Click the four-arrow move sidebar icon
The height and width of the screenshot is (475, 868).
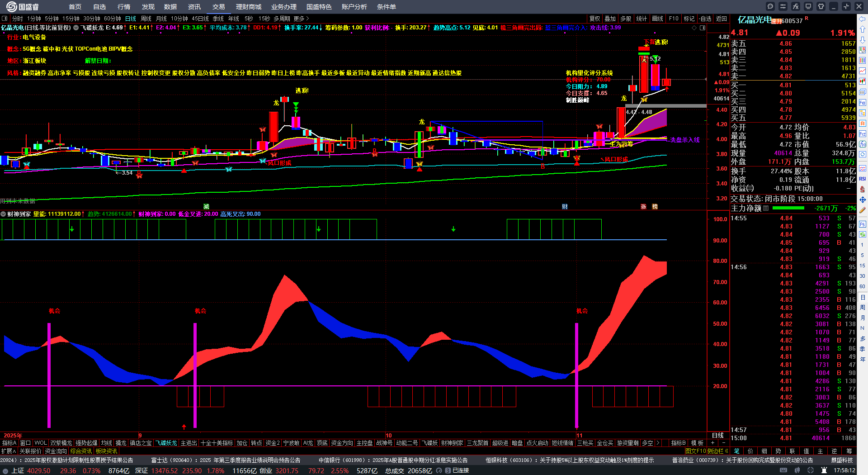coord(863,199)
